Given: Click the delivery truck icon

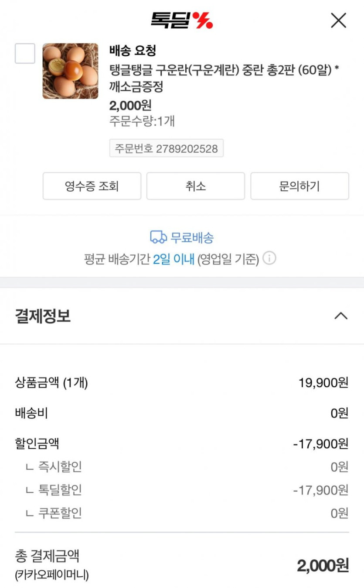Looking at the screenshot, I should pos(158,238).
